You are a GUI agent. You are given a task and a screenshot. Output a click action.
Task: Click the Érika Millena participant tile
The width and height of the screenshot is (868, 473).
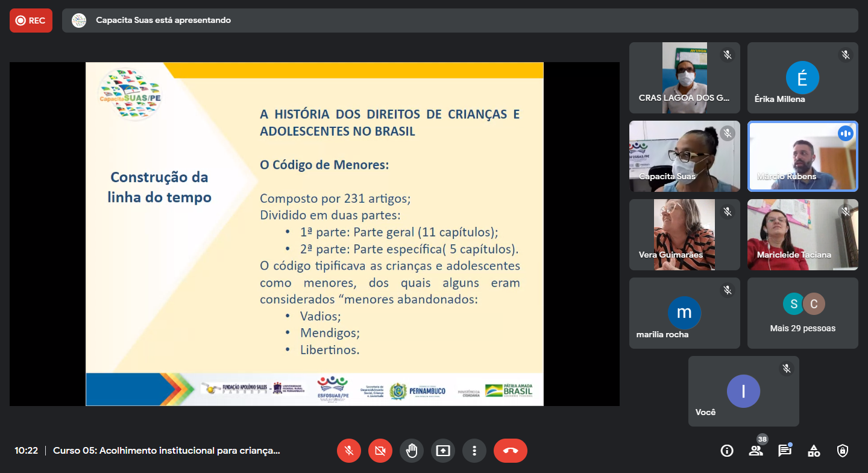[x=802, y=78]
